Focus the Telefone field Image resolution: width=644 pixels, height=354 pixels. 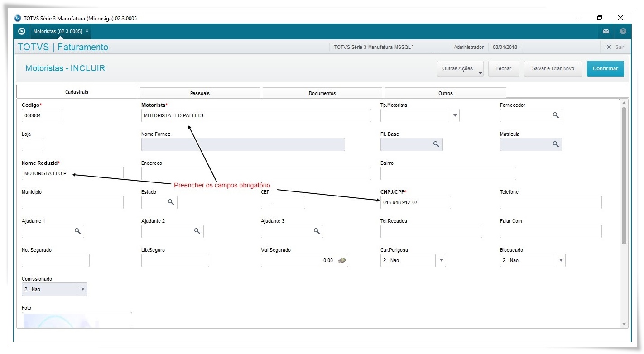(551, 202)
